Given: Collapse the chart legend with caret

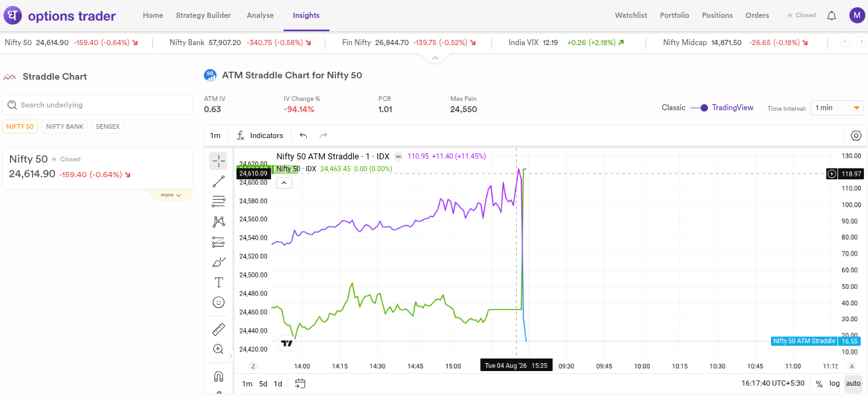Looking at the screenshot, I should [x=284, y=183].
